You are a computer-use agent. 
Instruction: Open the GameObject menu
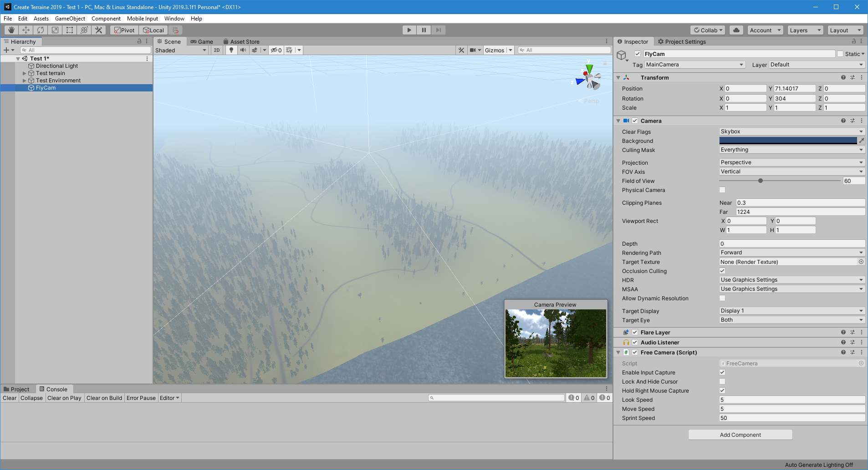tap(70, 19)
